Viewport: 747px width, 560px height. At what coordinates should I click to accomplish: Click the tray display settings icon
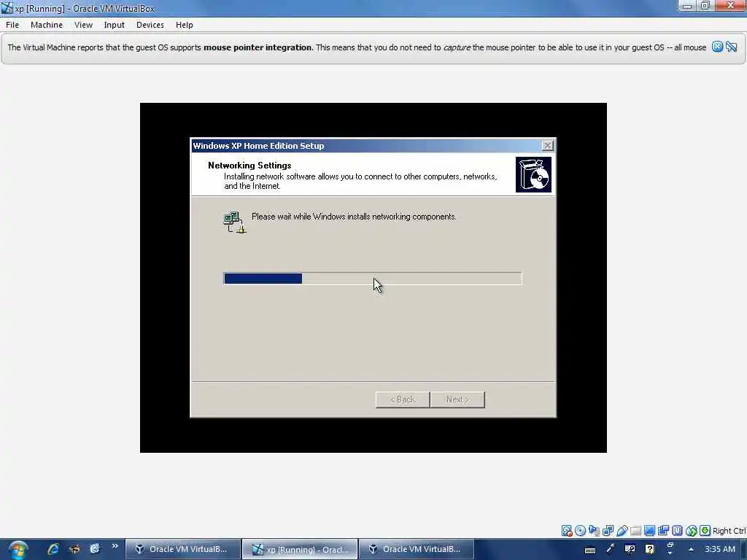630,549
